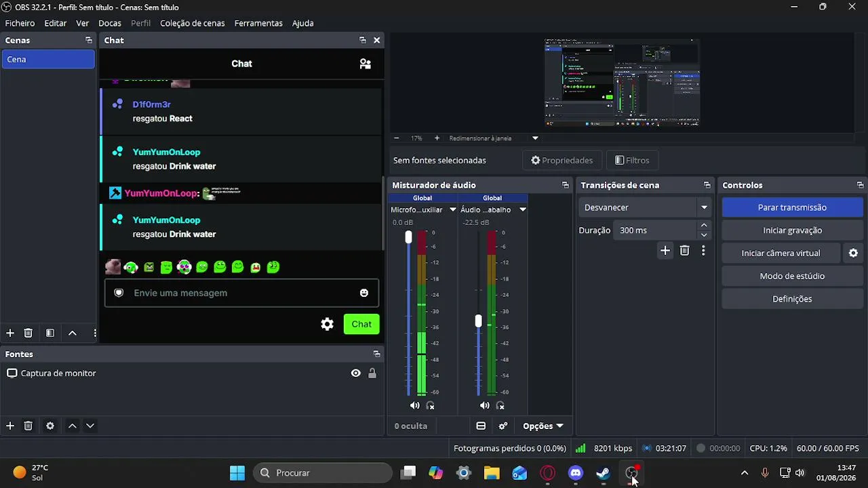The height and width of the screenshot is (488, 868).
Task: Move source up in Fontes list
Action: tap(72, 426)
